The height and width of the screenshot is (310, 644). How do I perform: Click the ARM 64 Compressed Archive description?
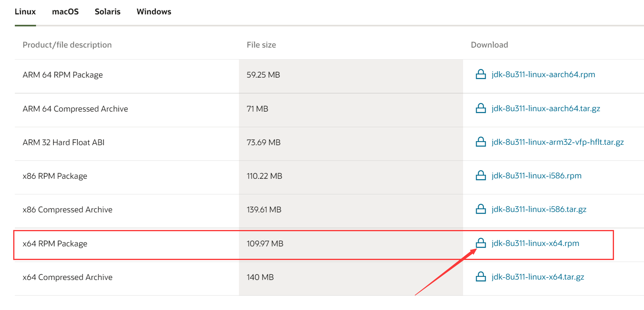pyautogui.click(x=75, y=109)
